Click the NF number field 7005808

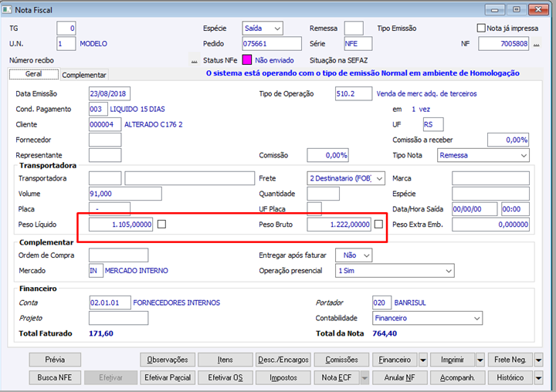tap(503, 44)
